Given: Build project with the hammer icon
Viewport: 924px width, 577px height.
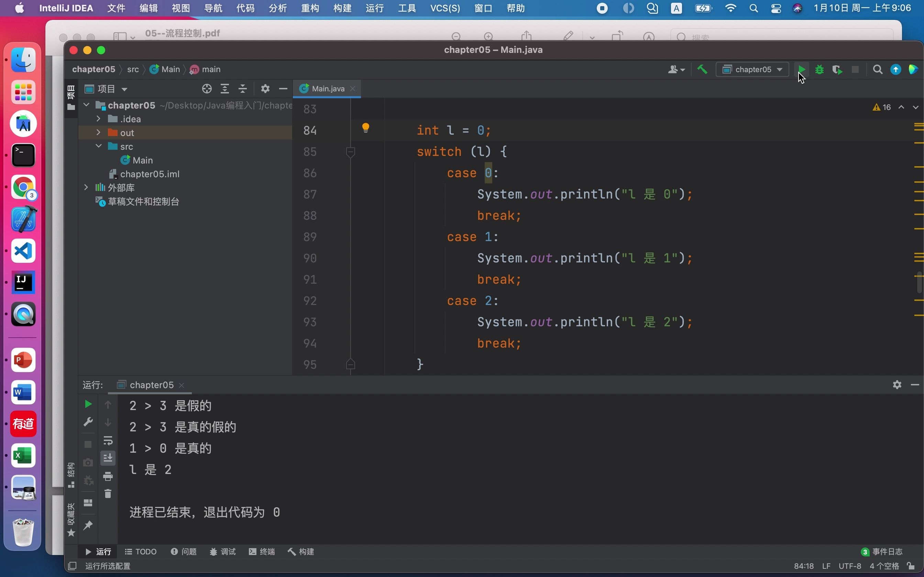Looking at the screenshot, I should click(x=702, y=69).
